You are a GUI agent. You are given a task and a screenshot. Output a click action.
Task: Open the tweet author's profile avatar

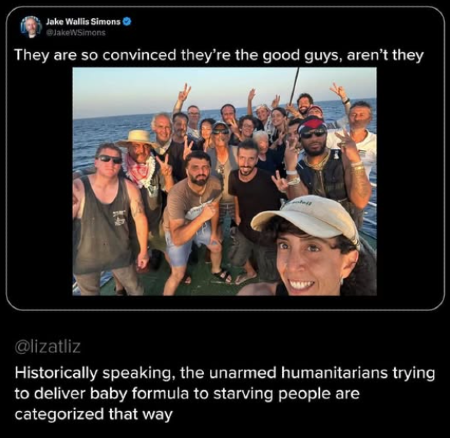point(31,27)
